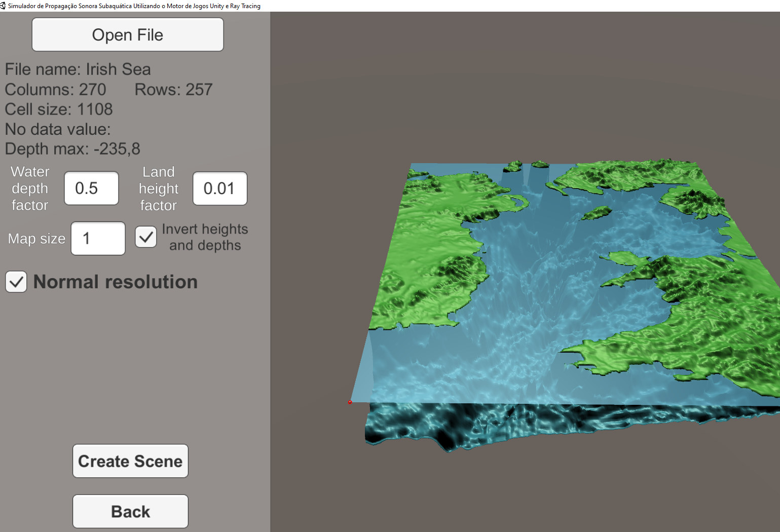
Task: Click the value 0.5 in Water depth factor
Action: (91, 188)
